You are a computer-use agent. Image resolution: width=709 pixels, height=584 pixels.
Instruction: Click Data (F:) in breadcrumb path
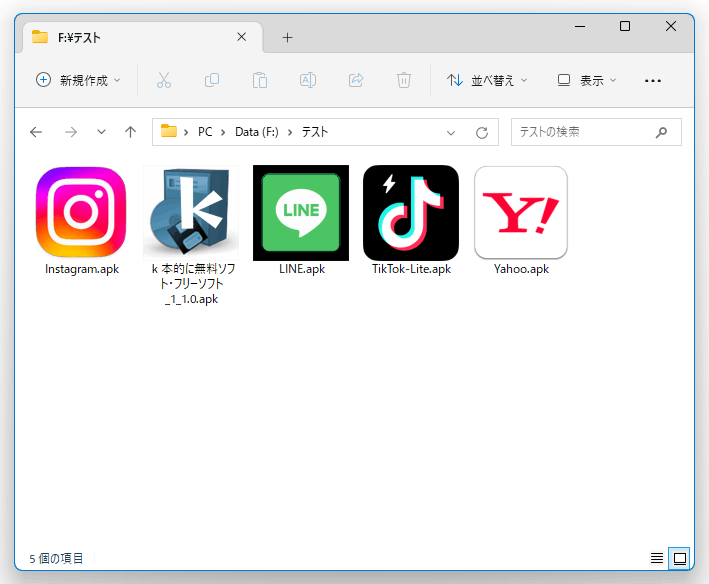pyautogui.click(x=256, y=132)
